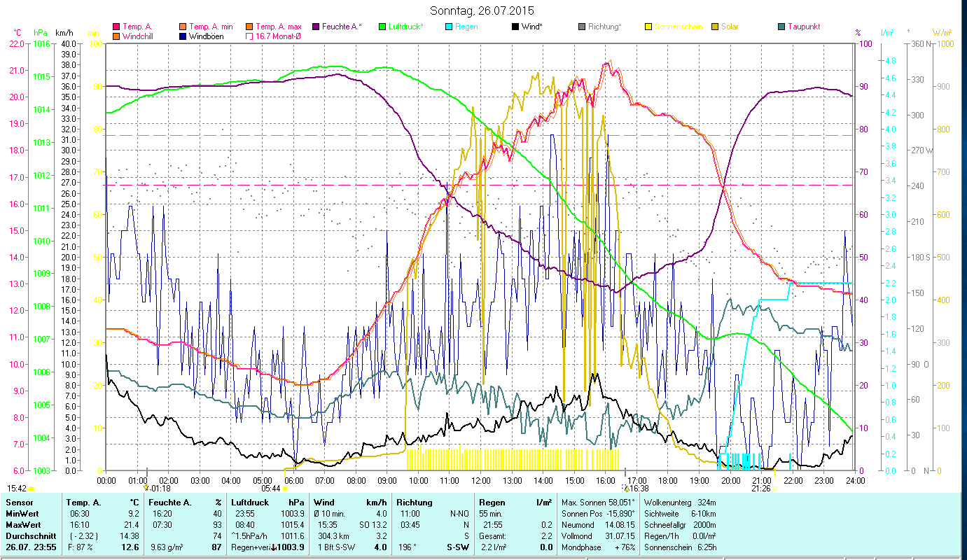The height and width of the screenshot is (560, 967).
Task: Click the Solar legend label
Action: click(x=730, y=27)
